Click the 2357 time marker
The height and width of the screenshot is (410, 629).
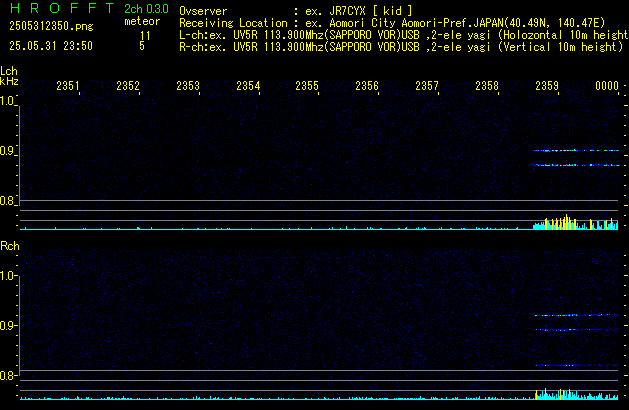point(427,86)
